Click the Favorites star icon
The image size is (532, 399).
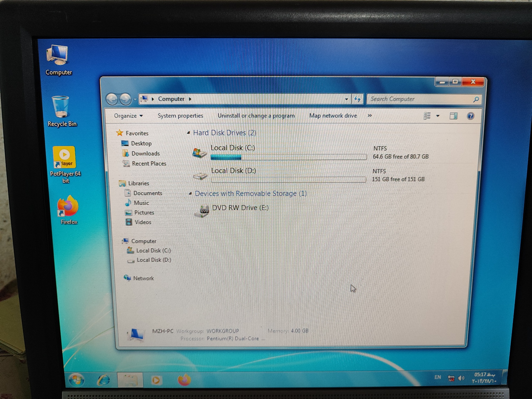pyautogui.click(x=119, y=133)
